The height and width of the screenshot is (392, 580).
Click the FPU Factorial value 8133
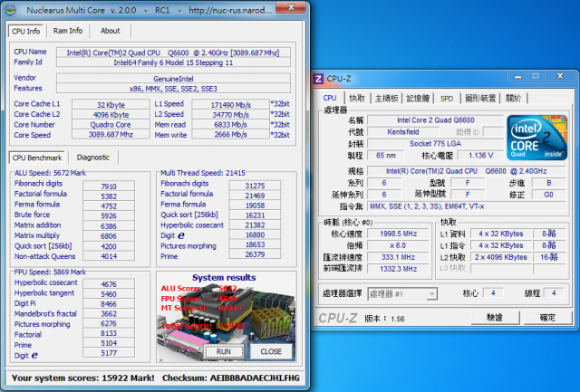tap(109, 333)
